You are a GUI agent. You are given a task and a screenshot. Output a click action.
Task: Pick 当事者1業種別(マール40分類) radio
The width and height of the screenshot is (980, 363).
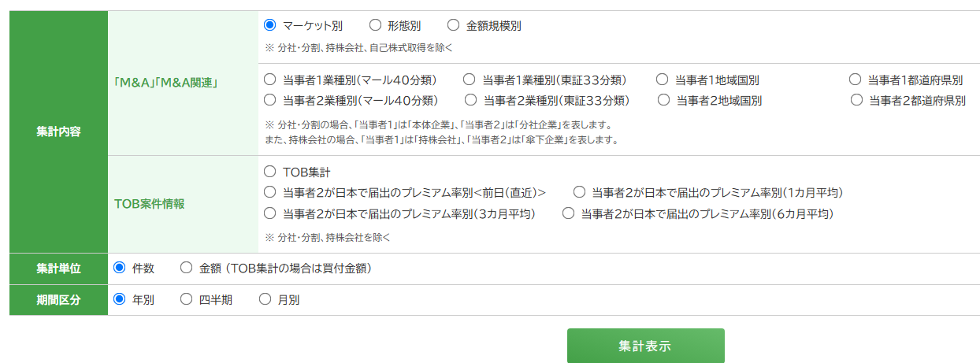tap(269, 80)
